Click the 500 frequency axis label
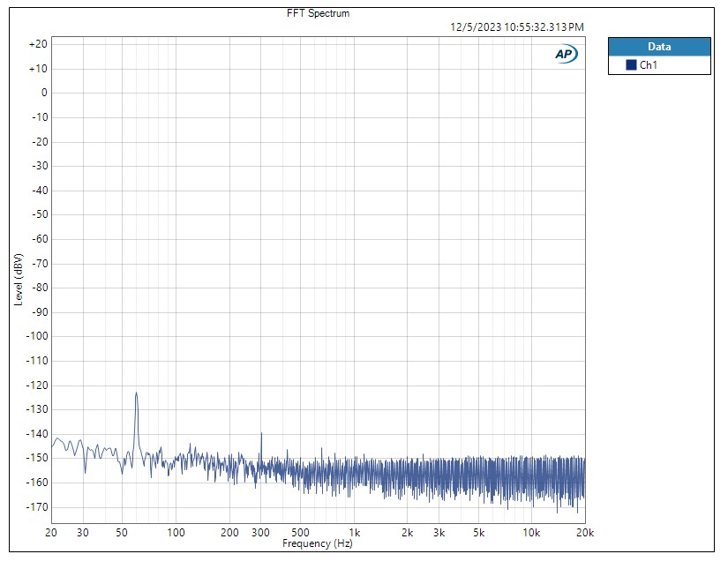The width and height of the screenshot is (728, 569). click(300, 533)
